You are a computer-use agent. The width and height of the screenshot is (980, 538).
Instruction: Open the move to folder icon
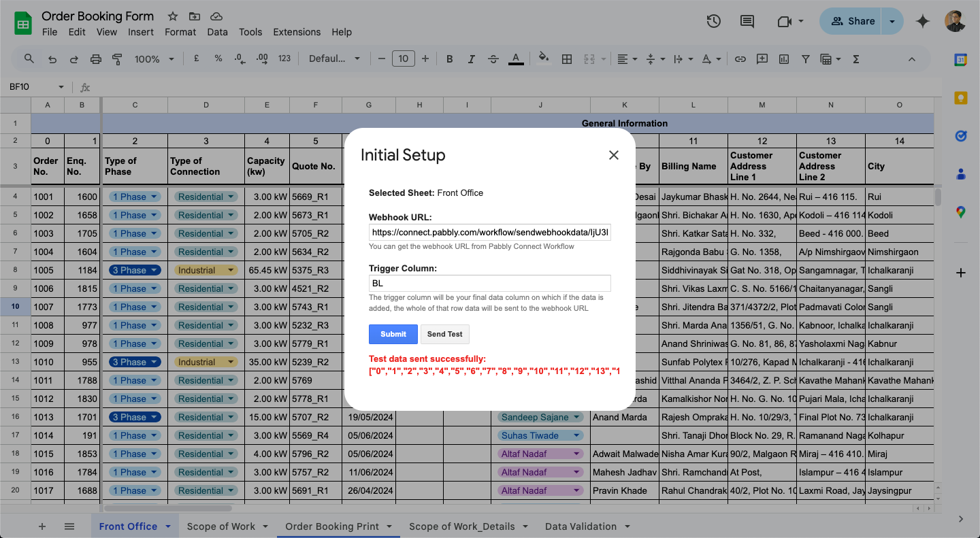(x=195, y=16)
